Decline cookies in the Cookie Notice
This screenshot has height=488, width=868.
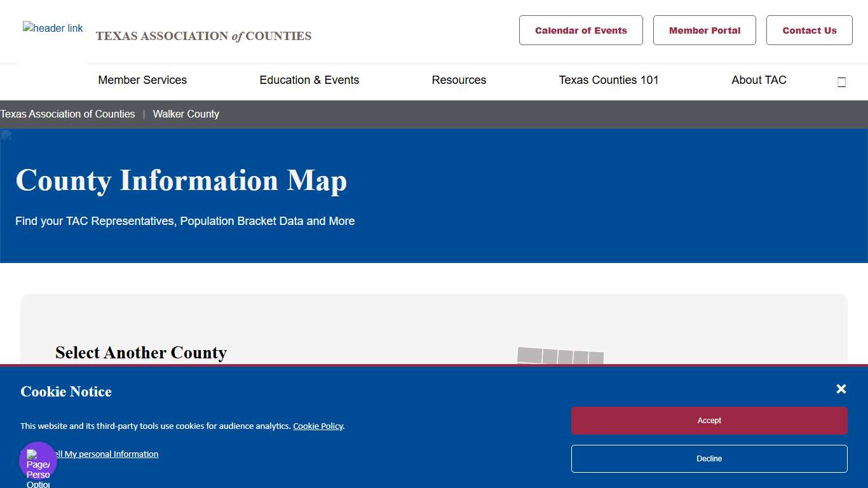coord(709,459)
